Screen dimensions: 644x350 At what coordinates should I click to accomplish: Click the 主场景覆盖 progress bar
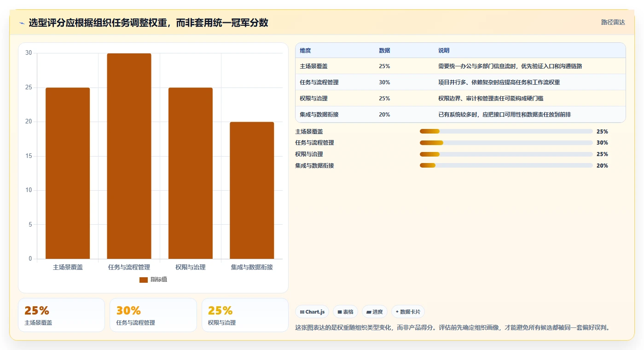pos(506,131)
